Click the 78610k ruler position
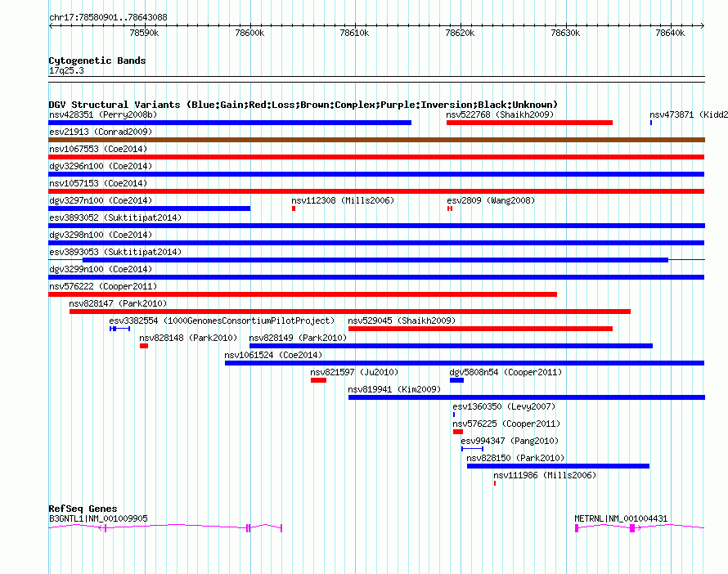Viewport: 728px width, 574px height. point(355,33)
